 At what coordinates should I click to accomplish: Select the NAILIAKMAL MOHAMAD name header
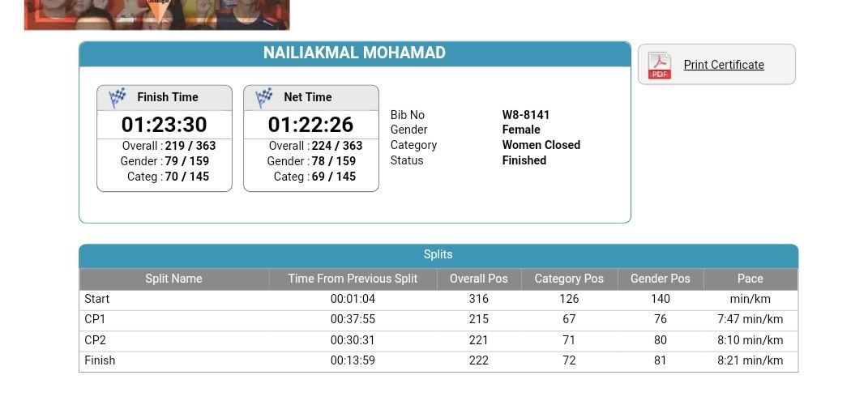click(x=355, y=53)
